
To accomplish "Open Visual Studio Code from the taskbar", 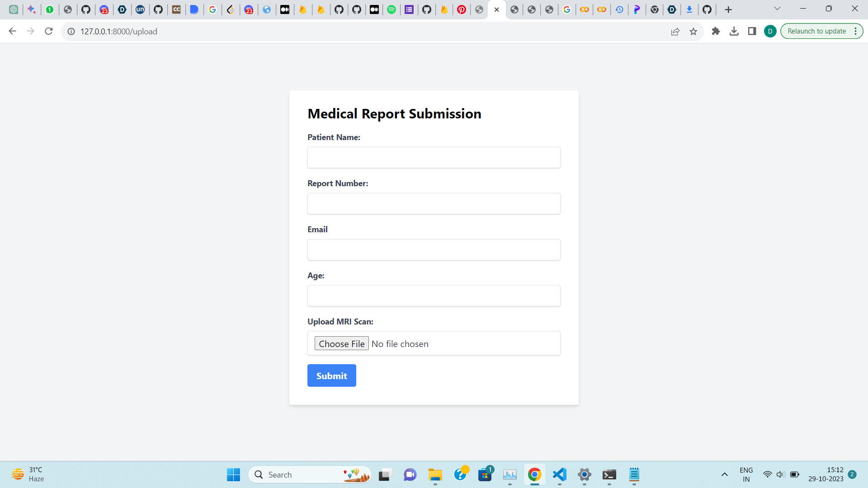I will tap(559, 474).
